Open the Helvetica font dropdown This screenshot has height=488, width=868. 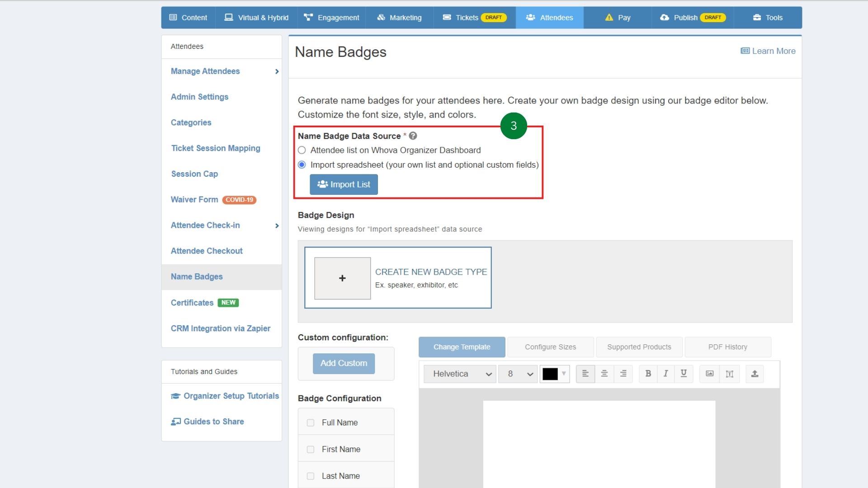click(459, 374)
